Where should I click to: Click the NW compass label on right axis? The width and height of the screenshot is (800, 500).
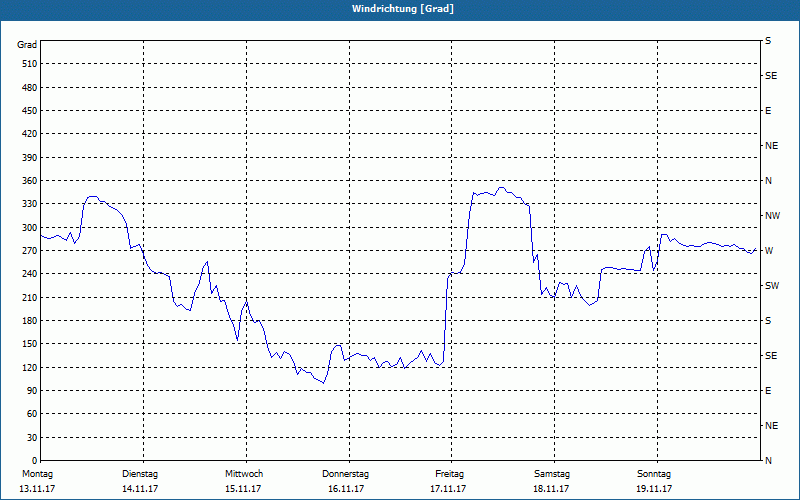click(772, 216)
